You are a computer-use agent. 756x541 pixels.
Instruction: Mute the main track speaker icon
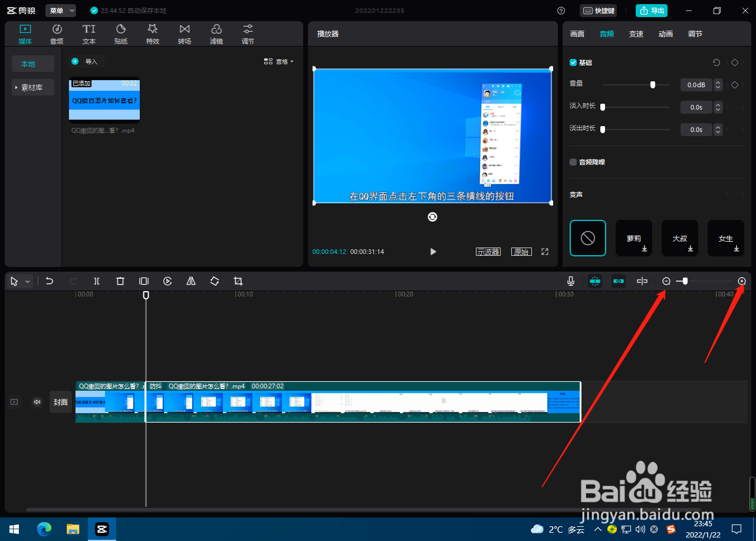coord(37,402)
